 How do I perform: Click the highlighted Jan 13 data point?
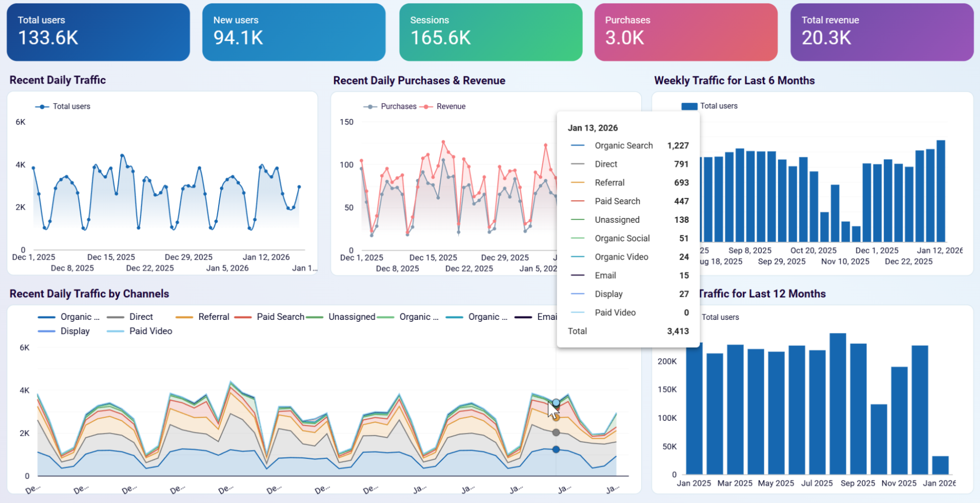556,401
